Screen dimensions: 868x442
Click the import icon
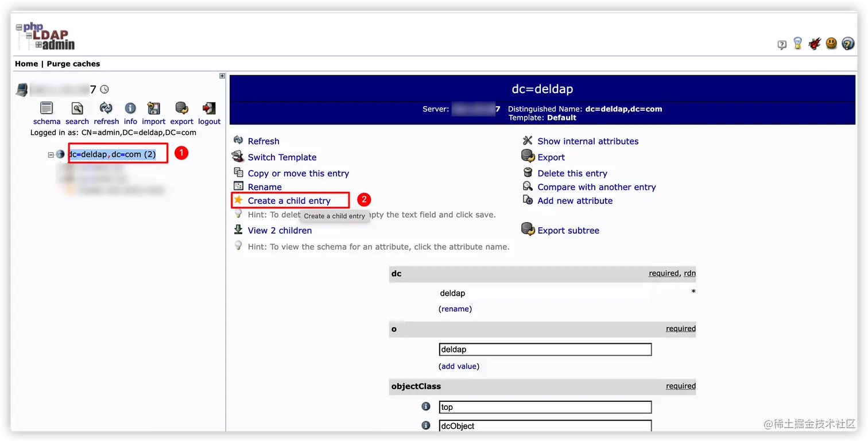click(153, 108)
